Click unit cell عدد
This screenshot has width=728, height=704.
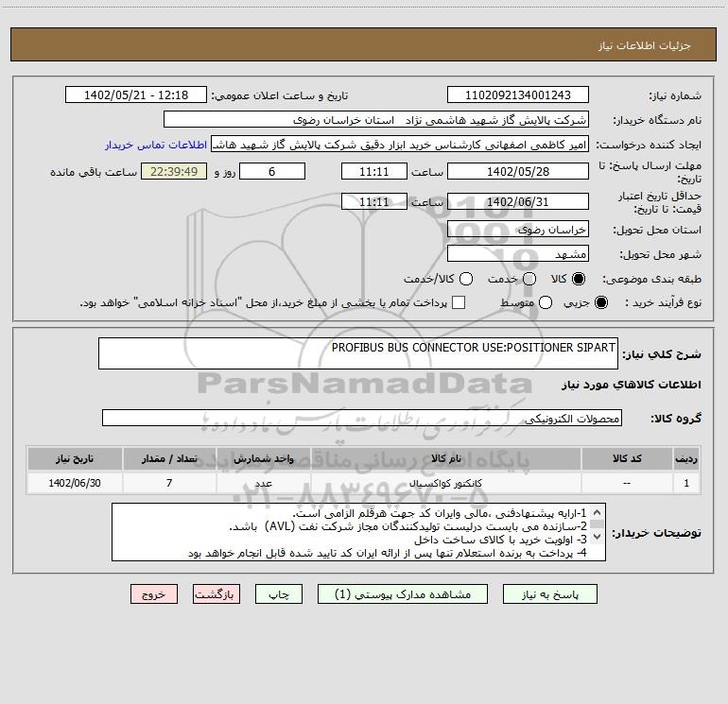pos(263,483)
